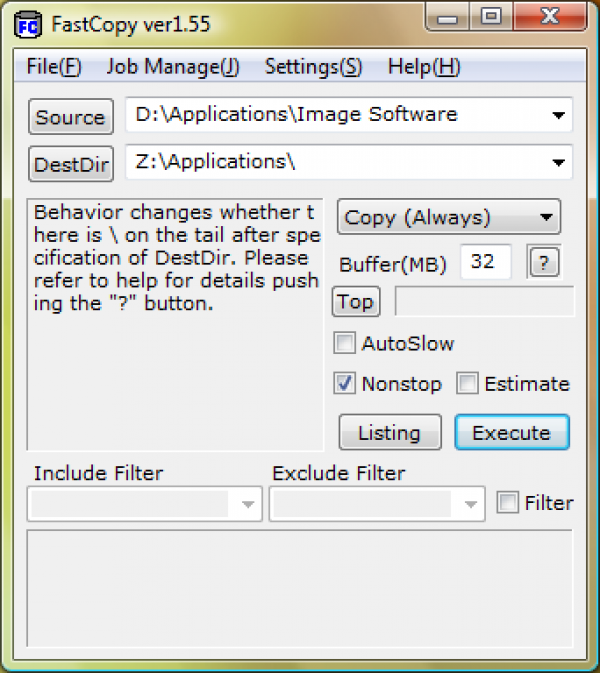The height and width of the screenshot is (673, 600).
Task: Open the Settings menu
Action: 313,67
